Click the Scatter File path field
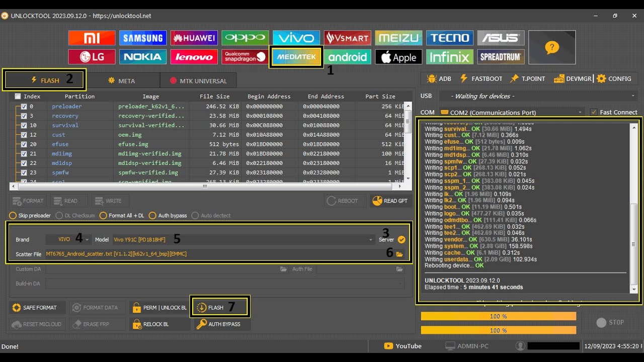 pyautogui.click(x=219, y=254)
